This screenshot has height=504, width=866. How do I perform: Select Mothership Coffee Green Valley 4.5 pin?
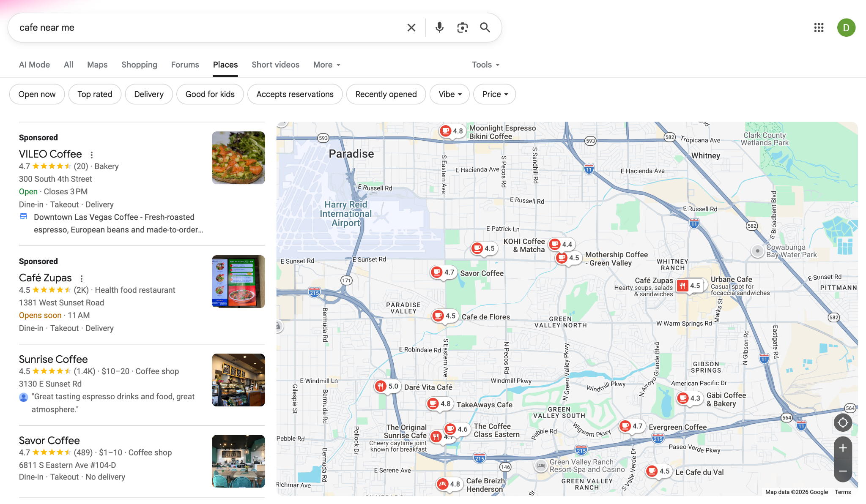click(568, 258)
